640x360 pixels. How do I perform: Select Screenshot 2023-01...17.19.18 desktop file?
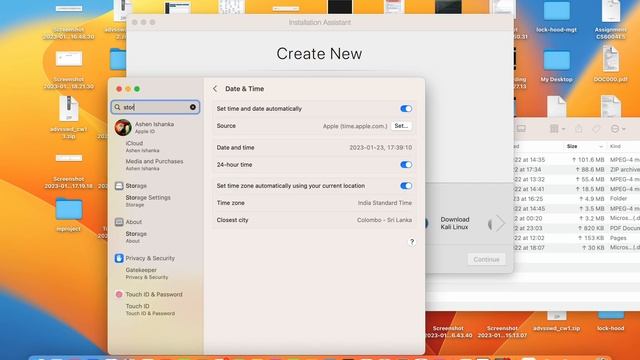click(69, 171)
